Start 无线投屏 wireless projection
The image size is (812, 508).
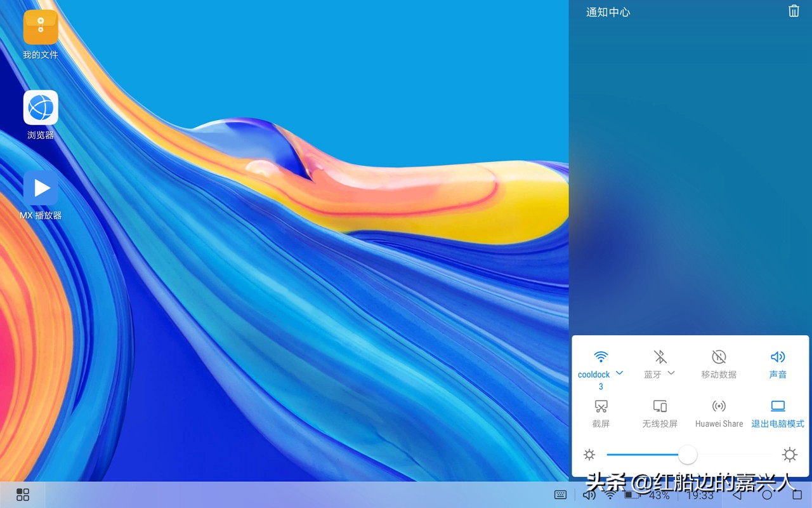click(660, 414)
